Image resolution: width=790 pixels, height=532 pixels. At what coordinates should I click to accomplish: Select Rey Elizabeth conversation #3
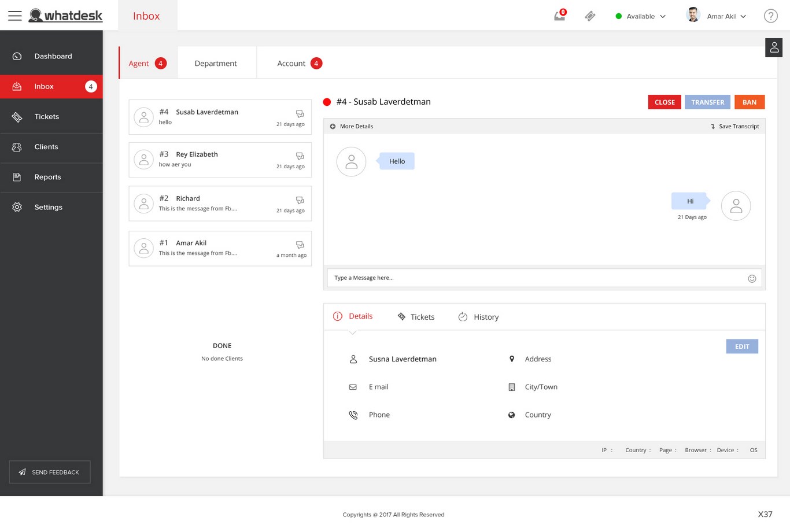(220, 160)
